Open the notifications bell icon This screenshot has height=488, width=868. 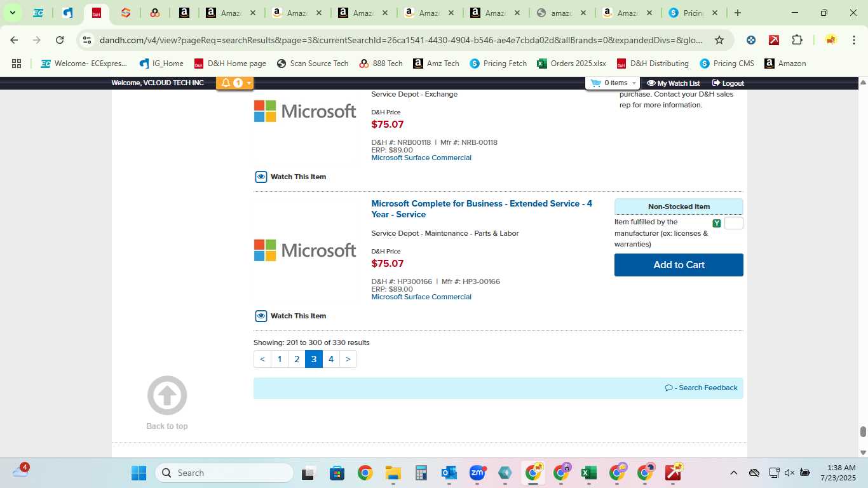(226, 83)
